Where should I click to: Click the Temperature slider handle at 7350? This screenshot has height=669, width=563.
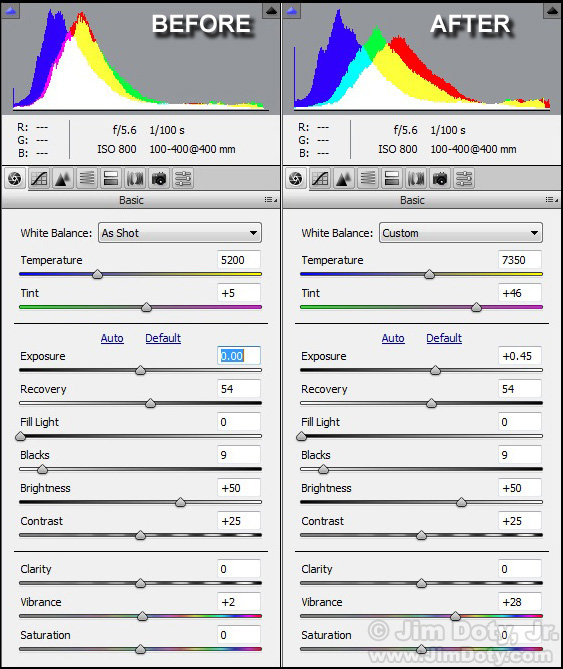point(430,274)
